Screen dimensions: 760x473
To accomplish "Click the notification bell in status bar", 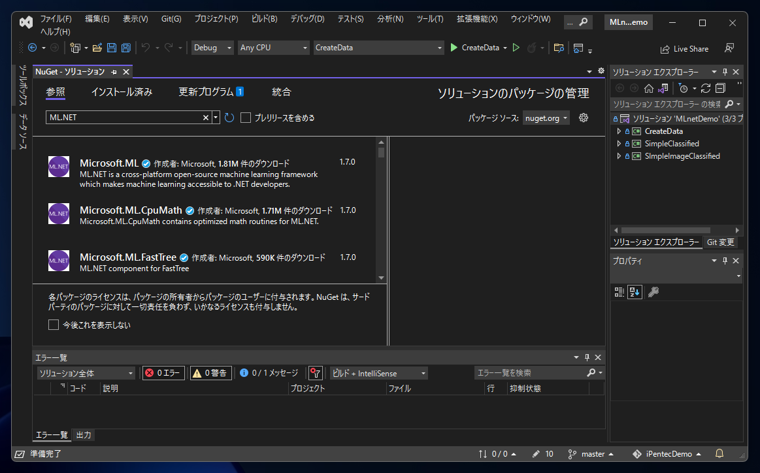I will click(720, 454).
